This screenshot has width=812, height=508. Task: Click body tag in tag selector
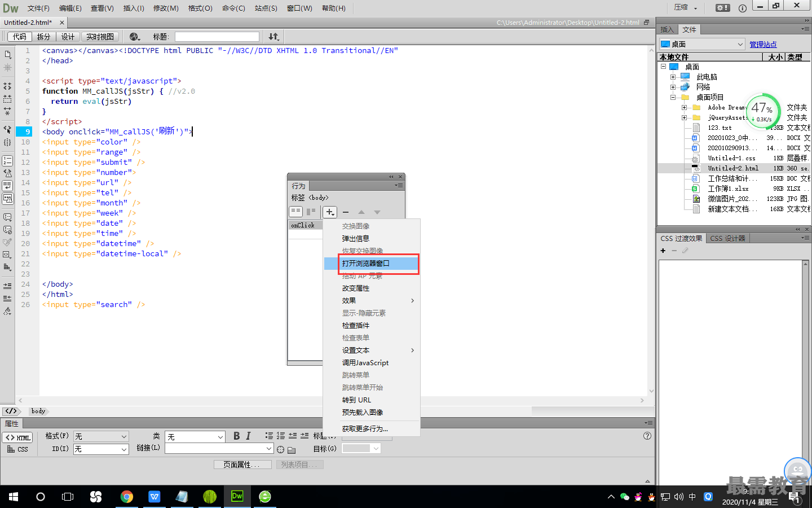[38, 411]
